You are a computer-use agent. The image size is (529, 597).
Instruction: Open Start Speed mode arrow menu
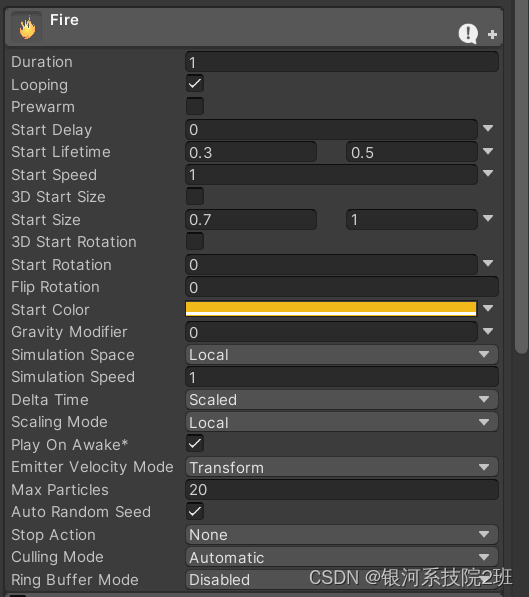pos(488,173)
